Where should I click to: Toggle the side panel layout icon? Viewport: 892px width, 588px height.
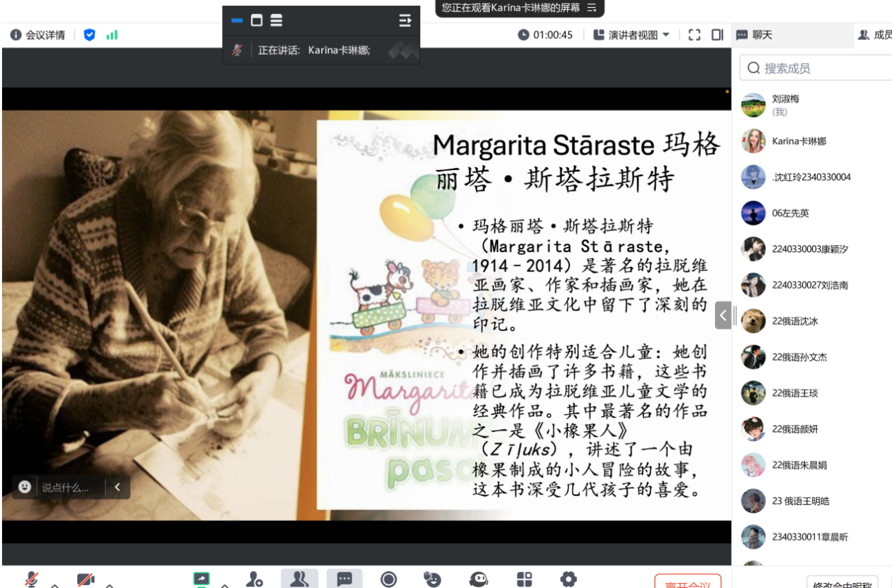[x=717, y=34]
